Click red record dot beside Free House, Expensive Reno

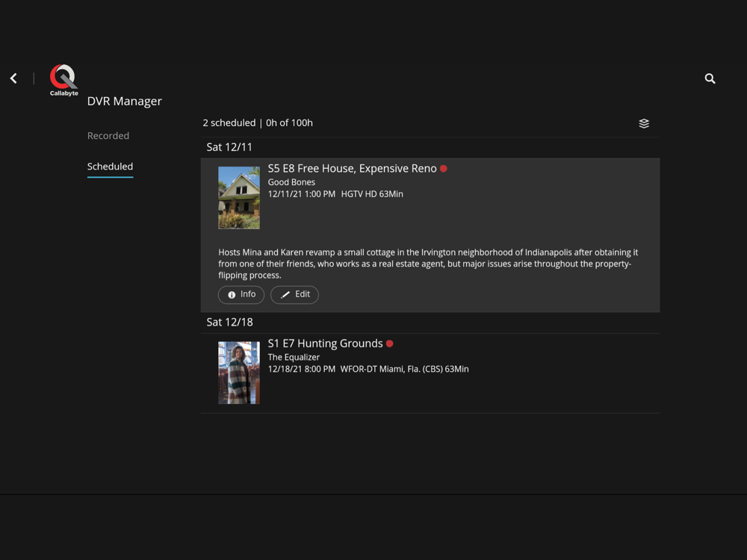pyautogui.click(x=444, y=169)
